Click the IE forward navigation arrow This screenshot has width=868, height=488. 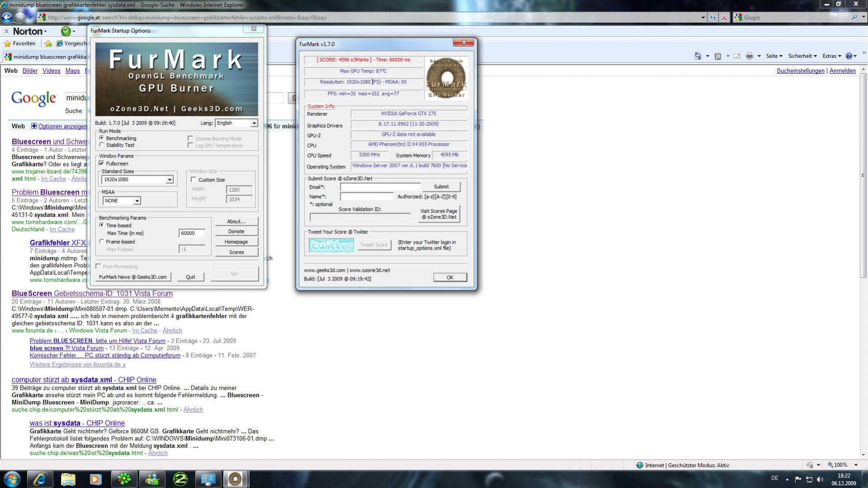coord(20,18)
